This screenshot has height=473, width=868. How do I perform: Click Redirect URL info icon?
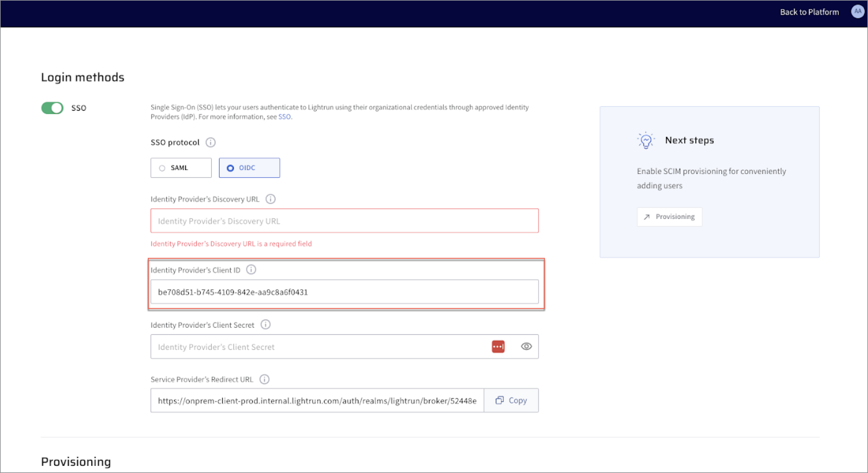click(265, 379)
